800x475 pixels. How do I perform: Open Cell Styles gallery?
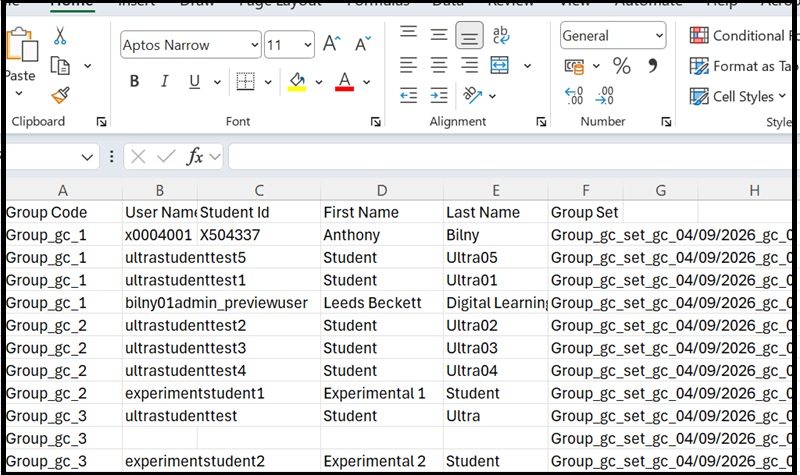(738, 96)
